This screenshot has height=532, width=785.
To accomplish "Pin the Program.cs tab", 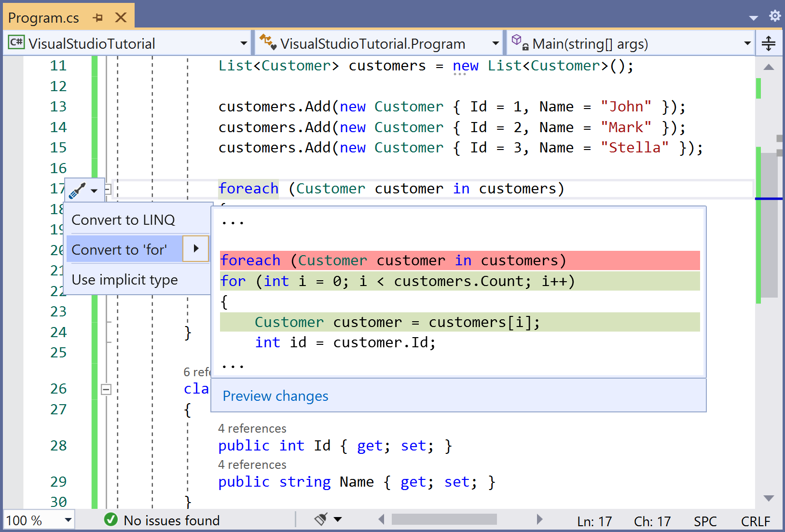I will [98, 18].
